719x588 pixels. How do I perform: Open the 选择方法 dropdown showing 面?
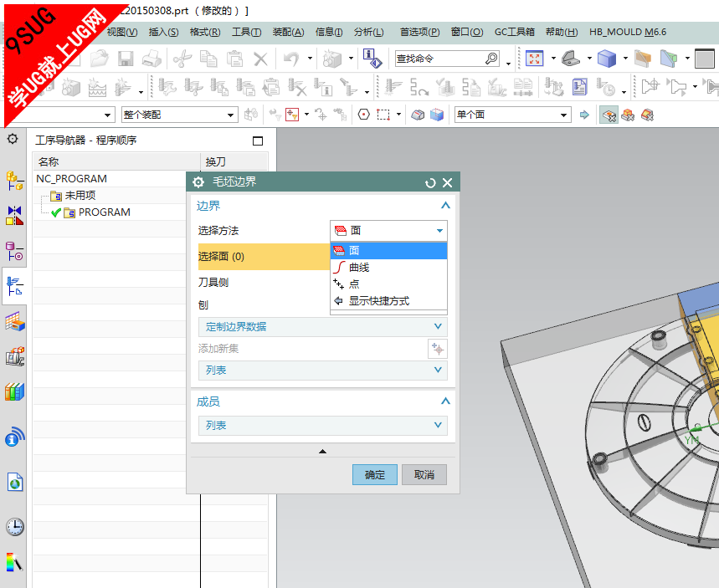[x=388, y=231]
